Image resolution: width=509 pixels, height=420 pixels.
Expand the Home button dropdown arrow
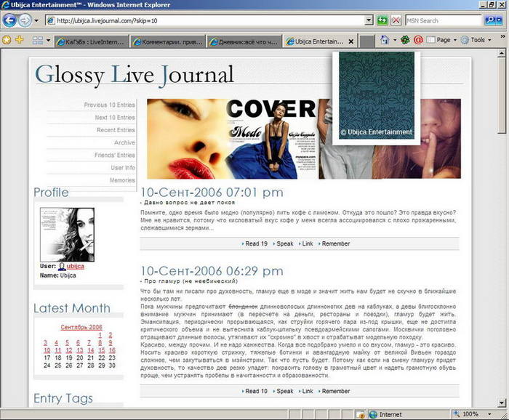click(x=395, y=40)
